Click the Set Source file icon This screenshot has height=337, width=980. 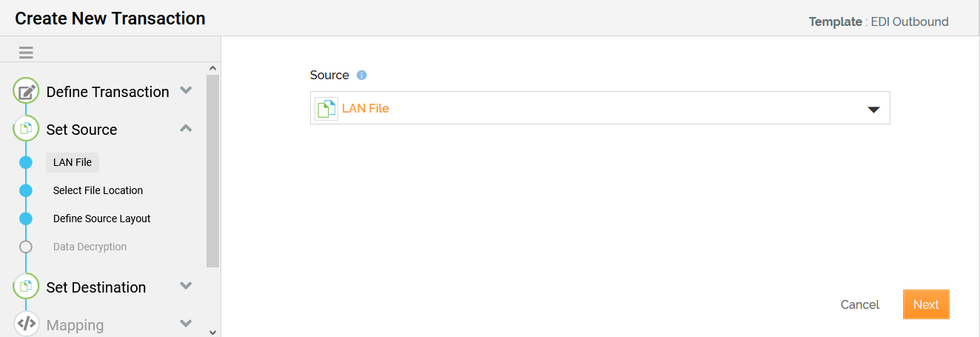click(x=26, y=129)
